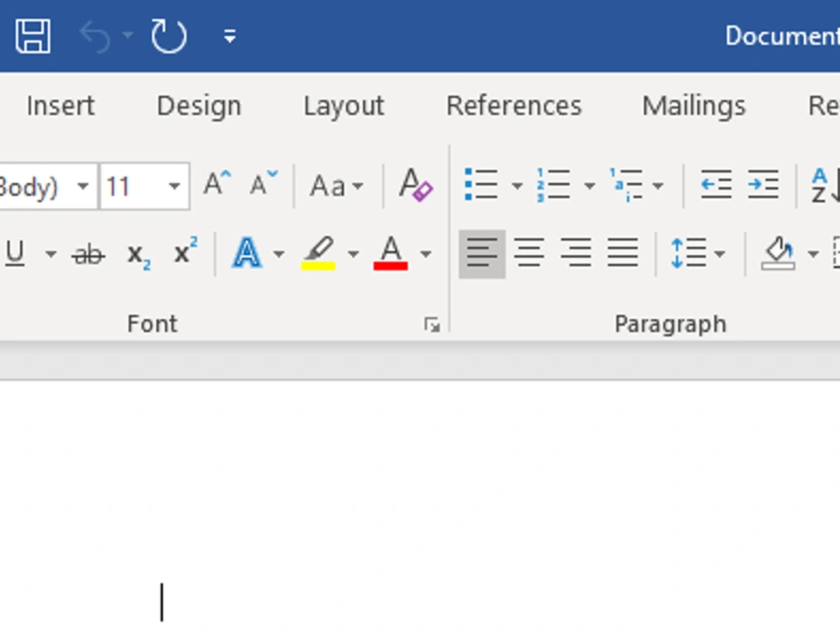Viewport: 840px width, 630px height.
Task: Open highlight color dropdown arrow
Action: point(353,254)
